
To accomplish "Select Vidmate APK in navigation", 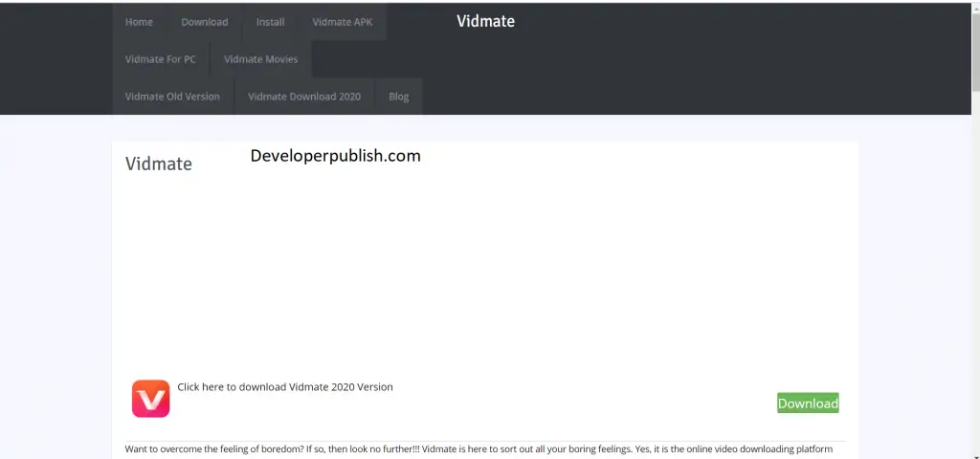I will click(x=343, y=22).
